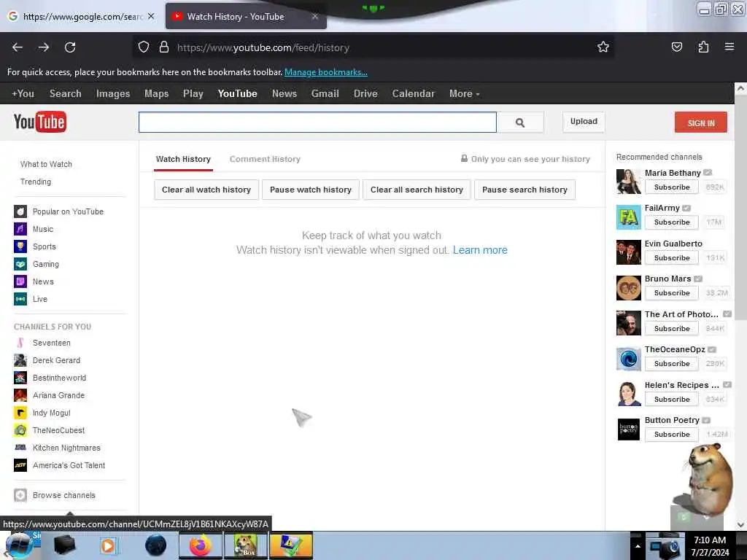Click Clear all watch history button
This screenshot has width=747, height=560.
click(206, 190)
